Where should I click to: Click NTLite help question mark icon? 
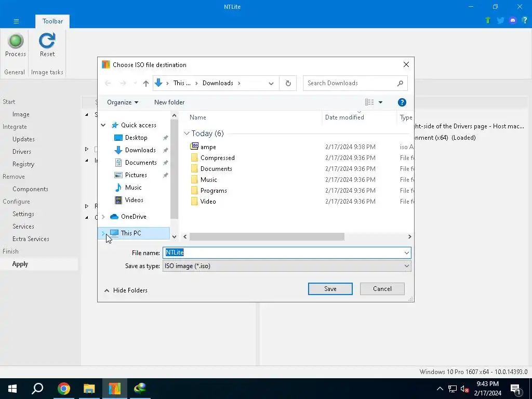[525, 20]
